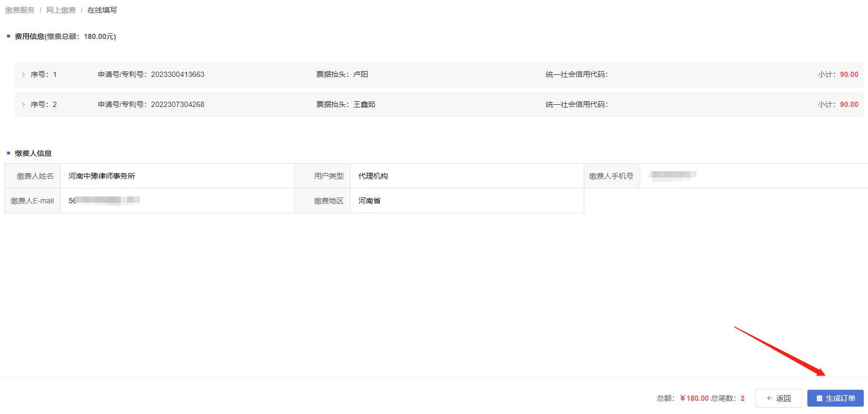Image resolution: width=868 pixels, height=414 pixels.
Task: Click the 缴费人手机号 label cell
Action: tap(612, 176)
